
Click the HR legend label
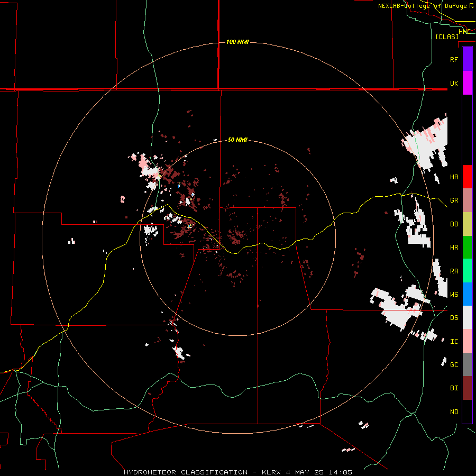click(454, 248)
